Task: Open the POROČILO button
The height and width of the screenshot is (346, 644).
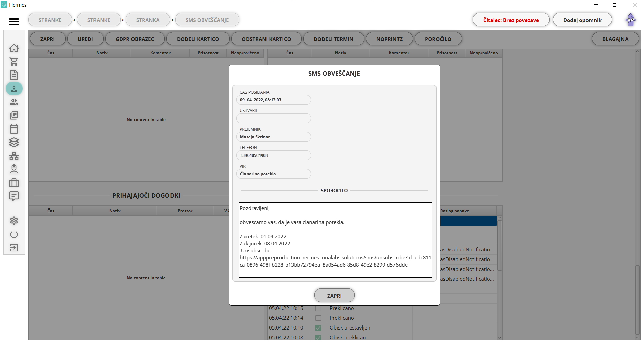Action: [x=438, y=39]
